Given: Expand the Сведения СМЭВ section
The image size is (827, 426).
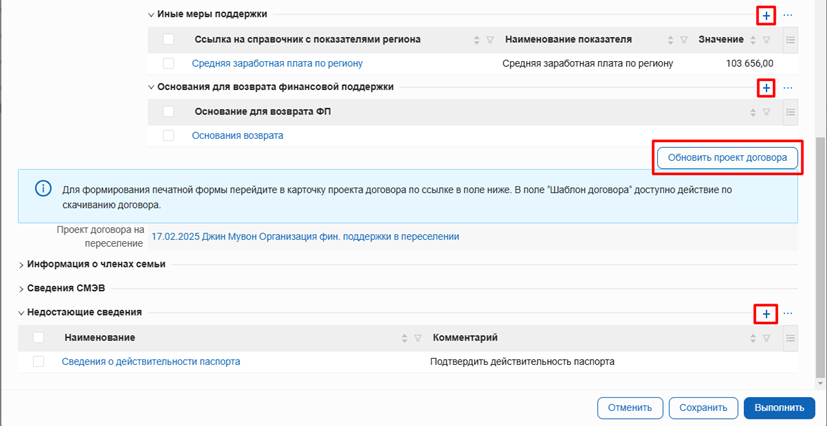Looking at the screenshot, I should 22,289.
